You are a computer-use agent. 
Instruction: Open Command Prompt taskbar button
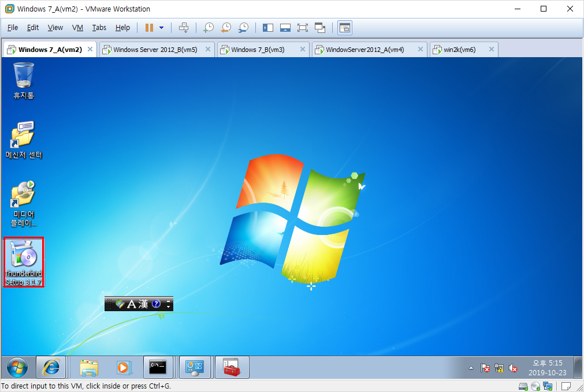158,367
